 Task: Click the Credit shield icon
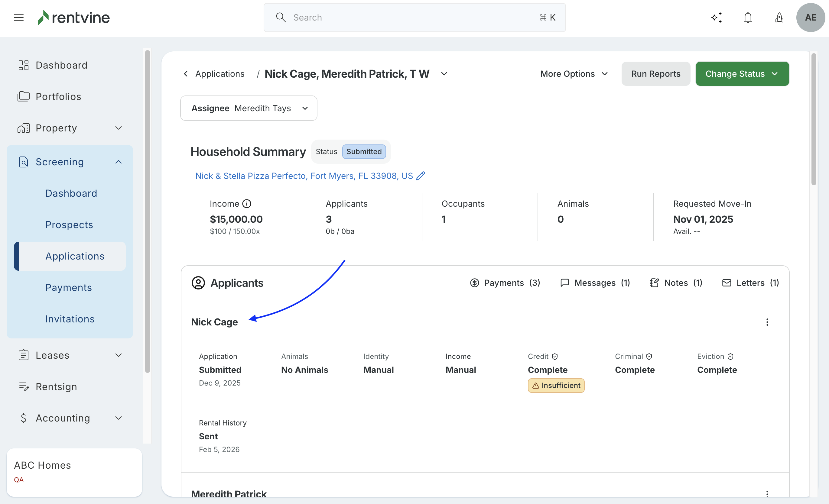(x=555, y=357)
